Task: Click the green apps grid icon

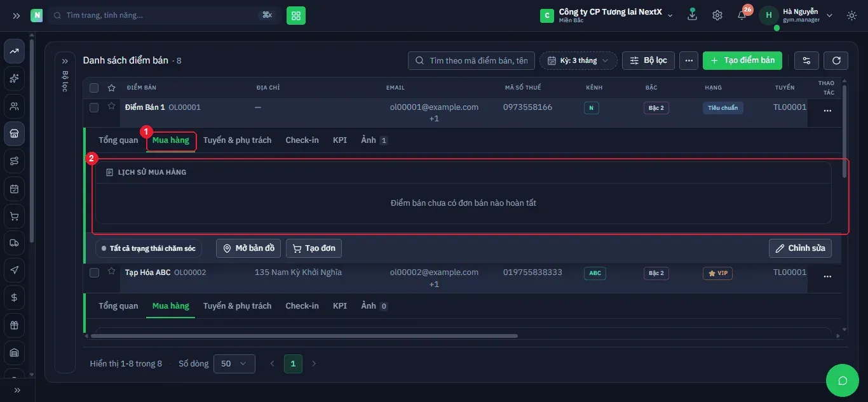Action: coord(296,15)
